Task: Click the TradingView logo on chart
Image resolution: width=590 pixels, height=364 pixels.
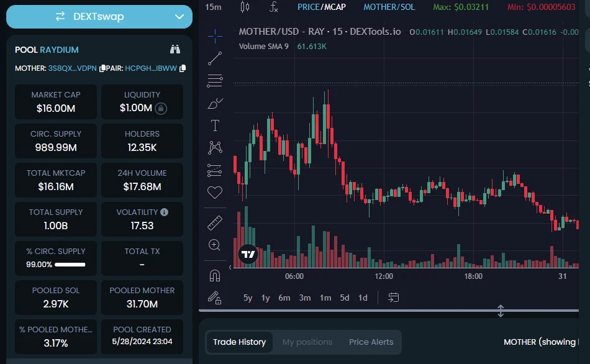Action: tap(248, 255)
